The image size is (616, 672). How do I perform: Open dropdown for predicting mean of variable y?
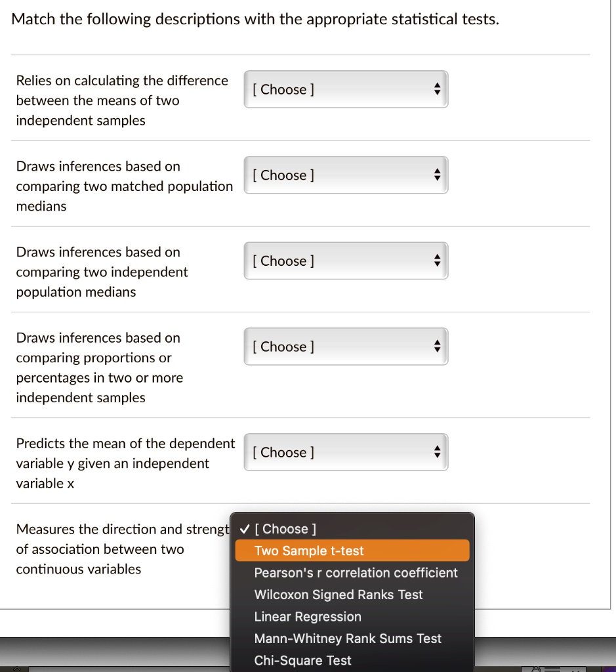(346, 453)
